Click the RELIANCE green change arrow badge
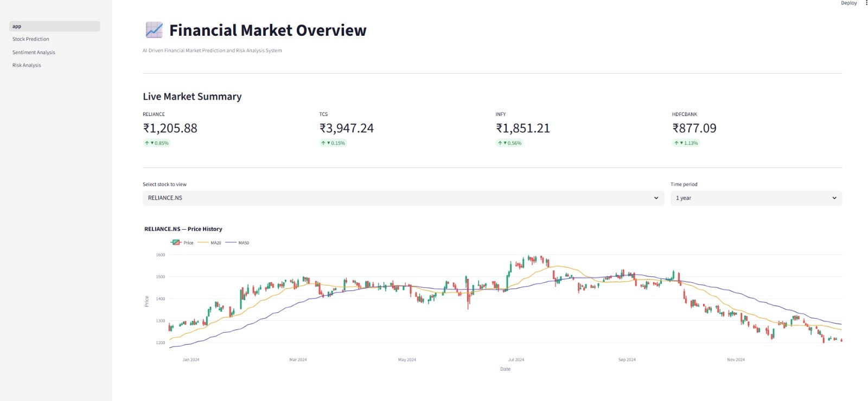868x401 pixels. point(156,143)
